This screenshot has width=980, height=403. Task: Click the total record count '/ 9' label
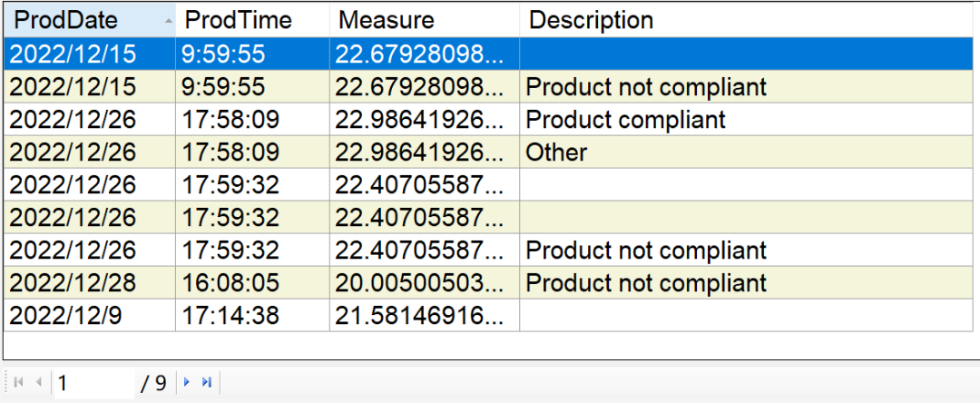[153, 383]
